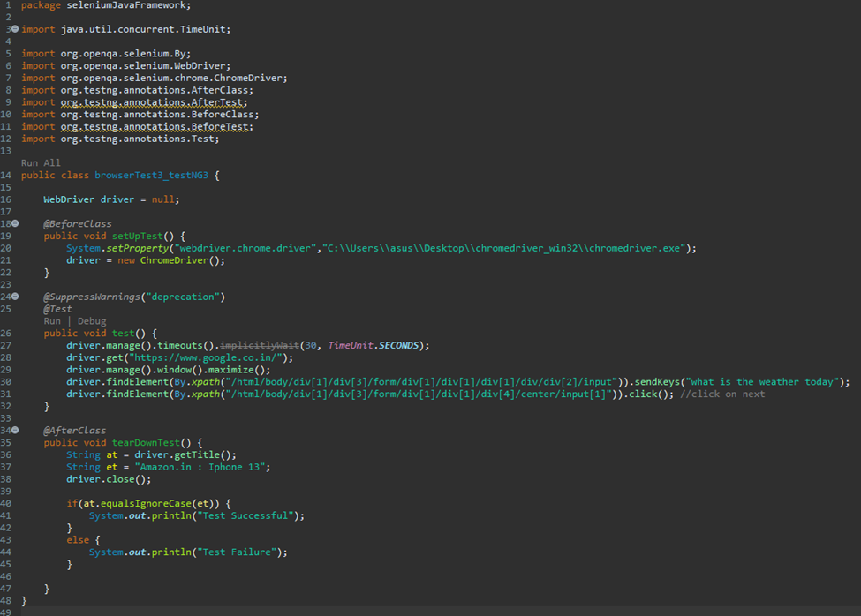Image resolution: width=861 pixels, height=616 pixels.
Task: Click the @SuppressWarnings annotation
Action: click(x=92, y=297)
